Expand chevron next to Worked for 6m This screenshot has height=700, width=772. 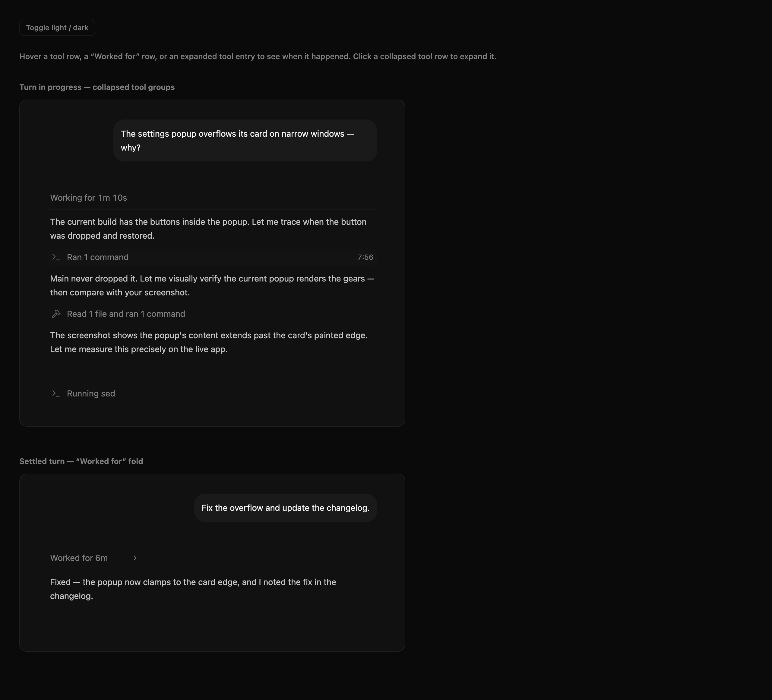point(135,558)
